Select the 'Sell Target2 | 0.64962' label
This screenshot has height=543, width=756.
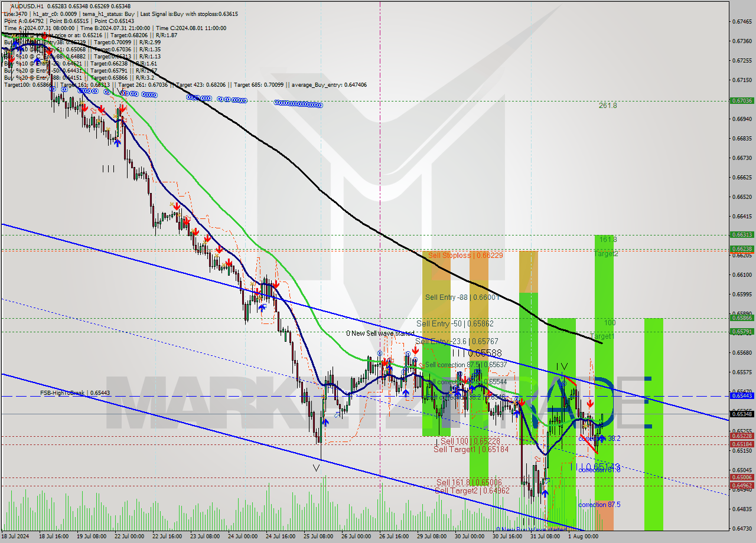(x=472, y=491)
